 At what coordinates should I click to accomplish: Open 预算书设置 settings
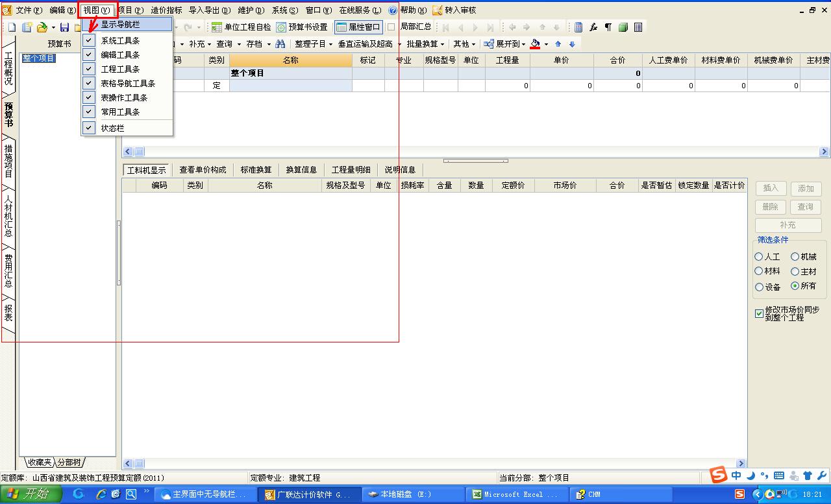tap(302, 27)
